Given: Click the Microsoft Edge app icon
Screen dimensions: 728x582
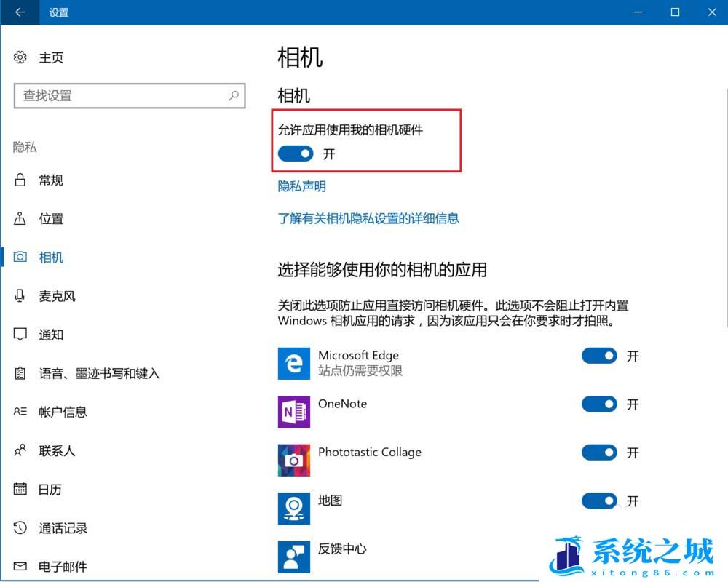Looking at the screenshot, I should [x=294, y=364].
